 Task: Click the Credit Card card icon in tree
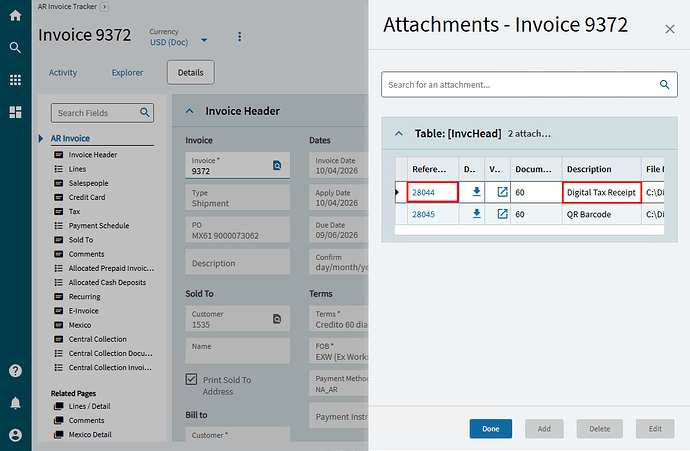pyautogui.click(x=59, y=197)
